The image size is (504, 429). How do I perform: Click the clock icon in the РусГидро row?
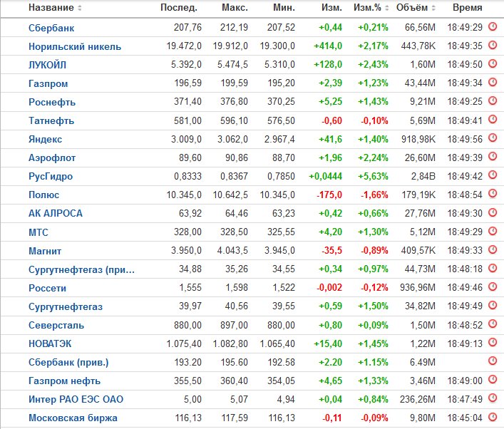coord(493,175)
